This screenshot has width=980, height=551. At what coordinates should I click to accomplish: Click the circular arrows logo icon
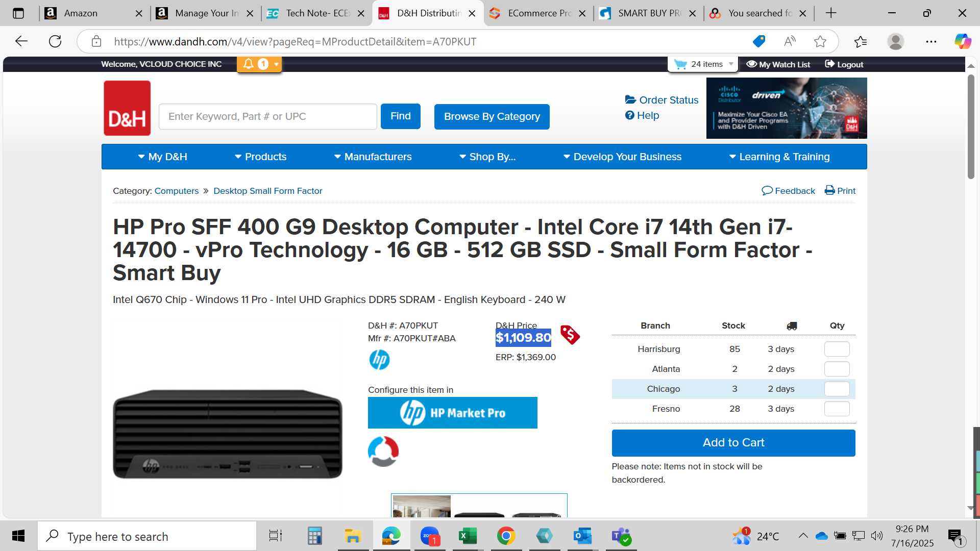(383, 452)
